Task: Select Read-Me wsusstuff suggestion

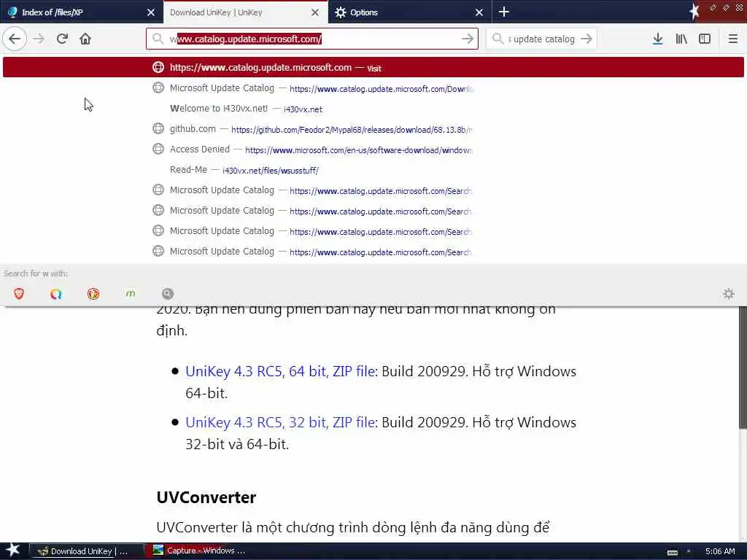Action: point(373,170)
